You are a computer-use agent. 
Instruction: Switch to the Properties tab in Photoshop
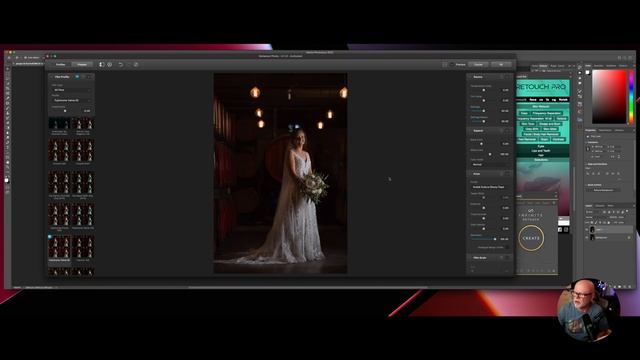[591, 130]
